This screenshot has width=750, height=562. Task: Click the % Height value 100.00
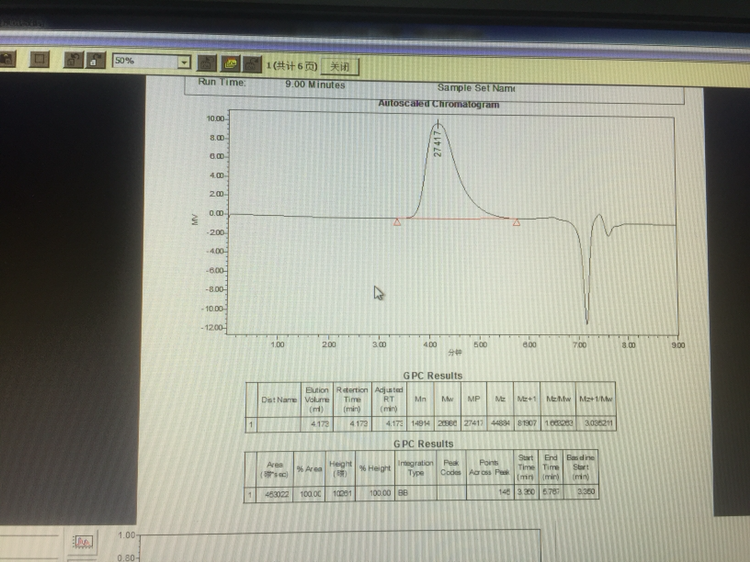click(380, 493)
